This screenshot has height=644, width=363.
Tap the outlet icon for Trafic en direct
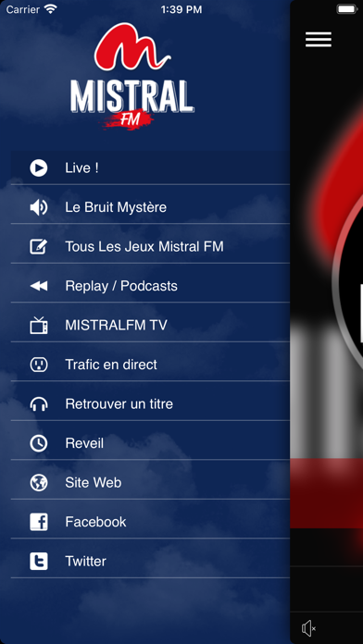[x=39, y=365]
